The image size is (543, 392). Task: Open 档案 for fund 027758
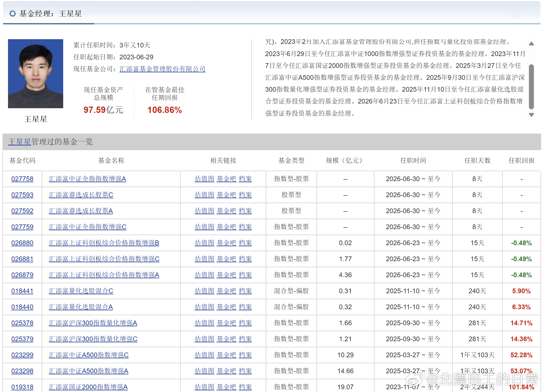[x=245, y=179]
